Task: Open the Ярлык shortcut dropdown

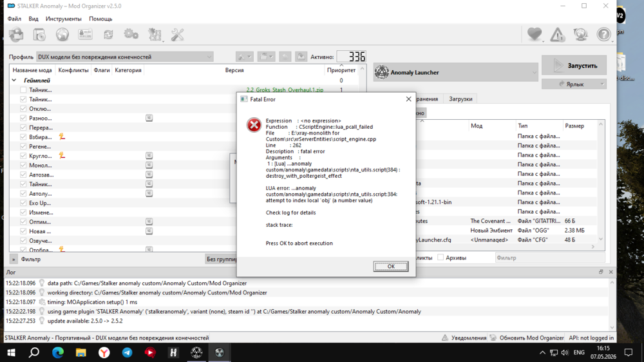Action: click(x=574, y=84)
